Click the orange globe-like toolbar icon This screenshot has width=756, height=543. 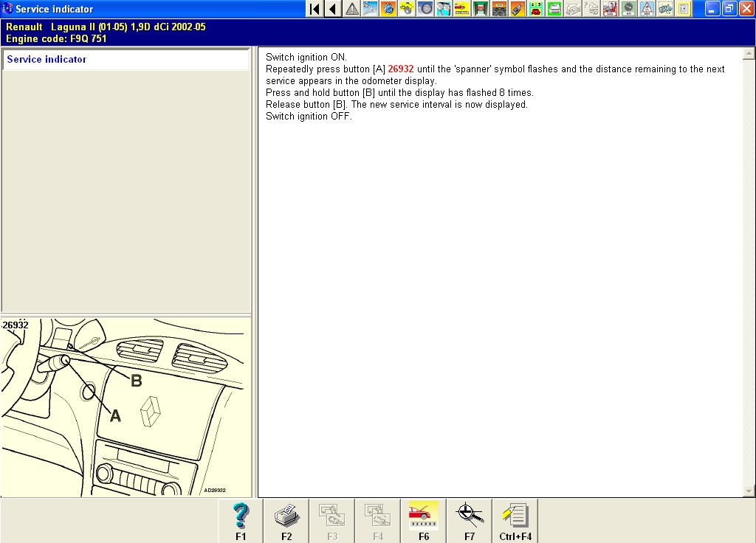pyautogui.click(x=388, y=9)
